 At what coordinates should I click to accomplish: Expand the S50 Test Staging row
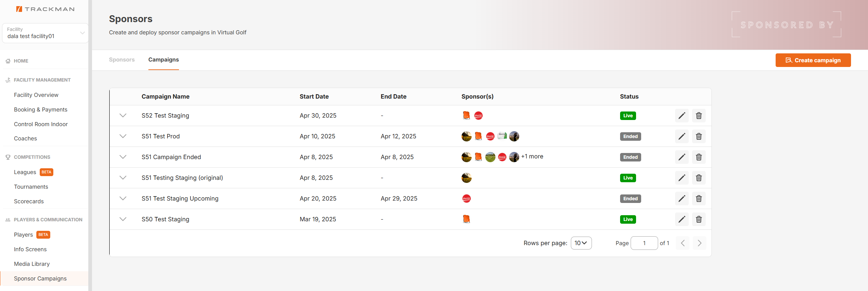click(123, 219)
